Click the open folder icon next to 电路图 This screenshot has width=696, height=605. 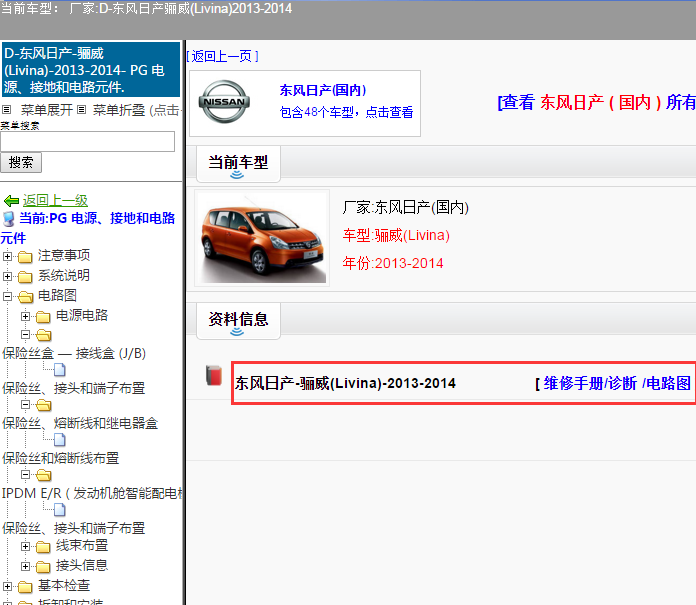(26, 297)
